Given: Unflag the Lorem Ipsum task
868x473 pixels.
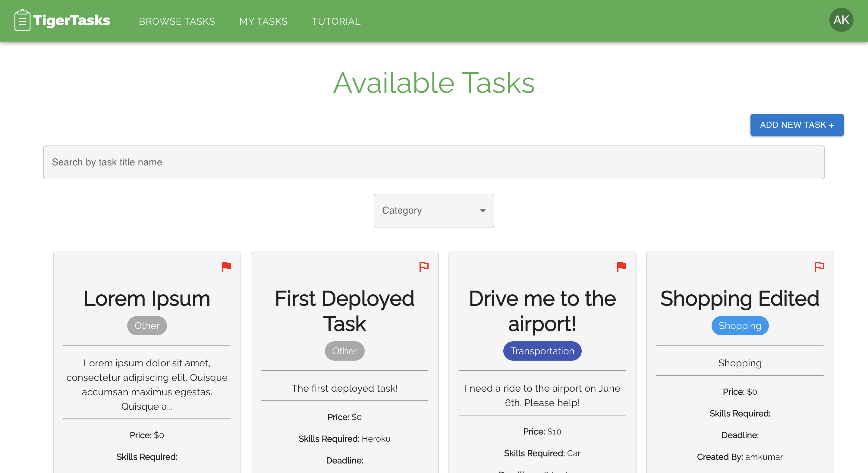Looking at the screenshot, I should coord(226,267).
